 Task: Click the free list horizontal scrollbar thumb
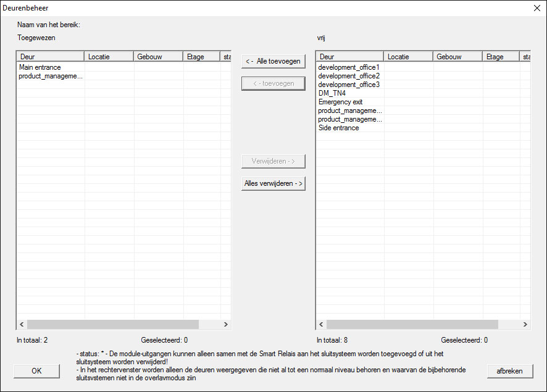pos(412,324)
